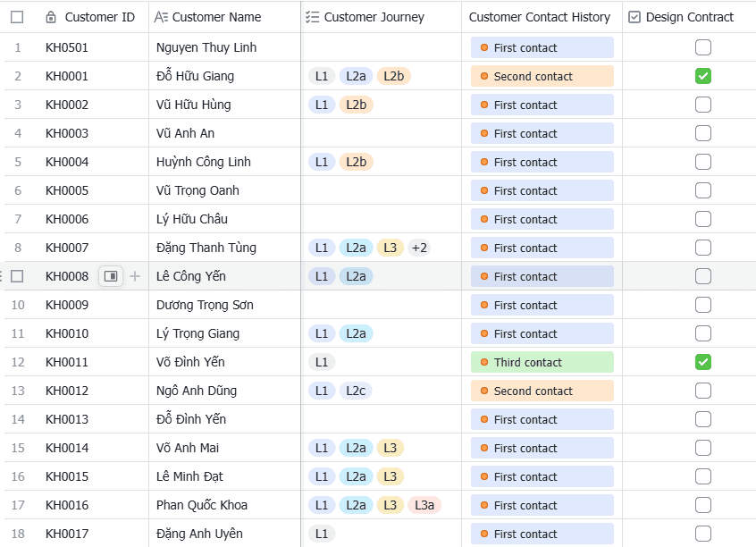Select the name cell Đỗ Hữu Giang
The height and width of the screenshot is (547, 756).
(224, 76)
